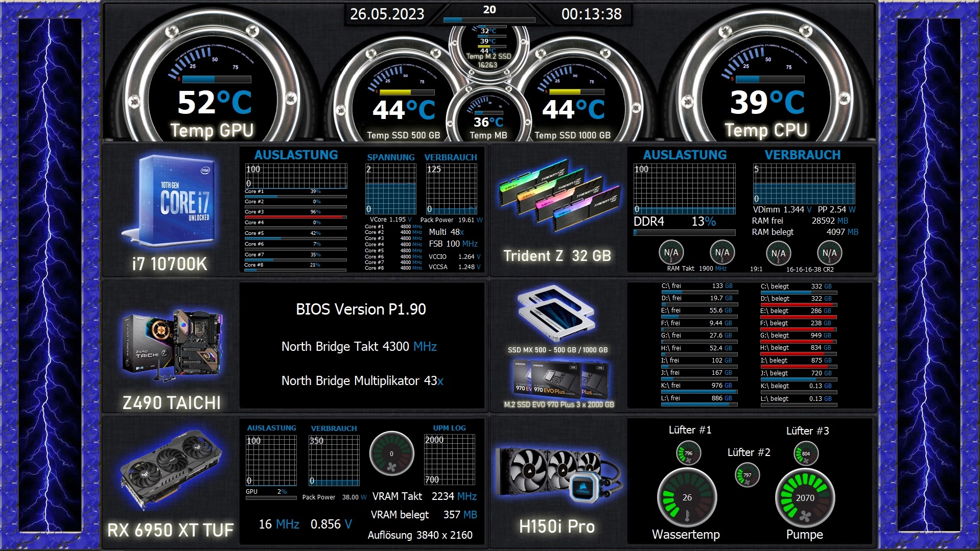Click the CPU Auslastung graph
Screen dimensions: 980x551
click(x=296, y=176)
